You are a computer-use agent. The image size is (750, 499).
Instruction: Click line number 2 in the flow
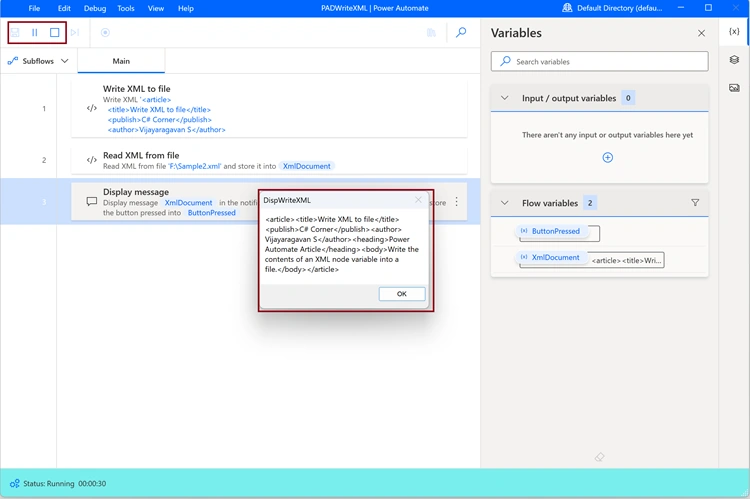[44, 160]
